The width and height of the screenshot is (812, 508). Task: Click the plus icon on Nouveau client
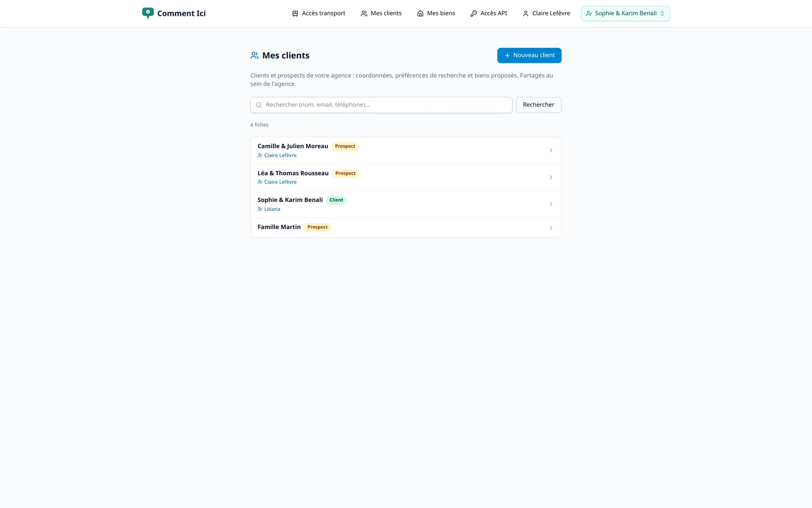pyautogui.click(x=507, y=55)
